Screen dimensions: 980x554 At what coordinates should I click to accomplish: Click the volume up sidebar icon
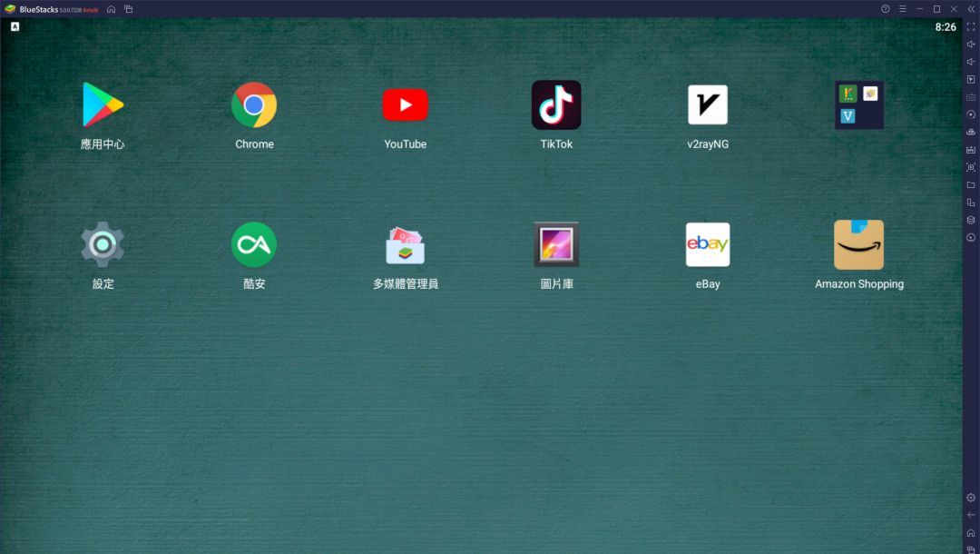click(x=971, y=45)
